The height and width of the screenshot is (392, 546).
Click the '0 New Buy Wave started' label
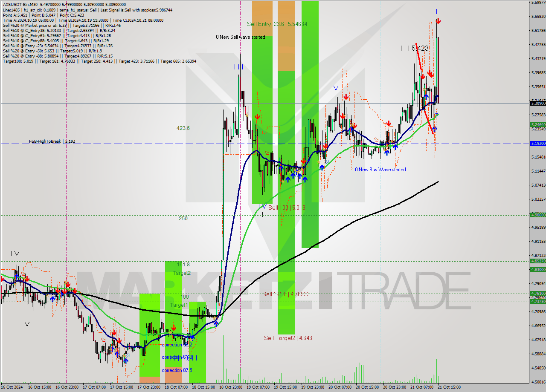coord(380,170)
